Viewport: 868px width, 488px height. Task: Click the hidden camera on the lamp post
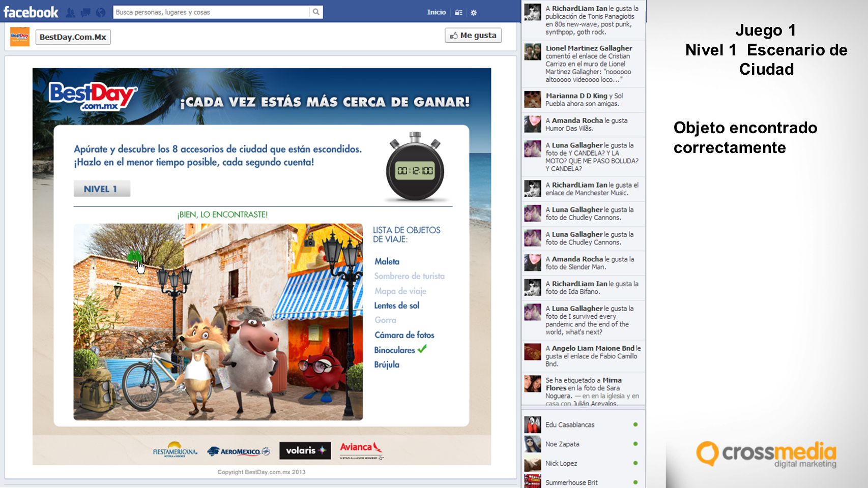tap(309, 241)
